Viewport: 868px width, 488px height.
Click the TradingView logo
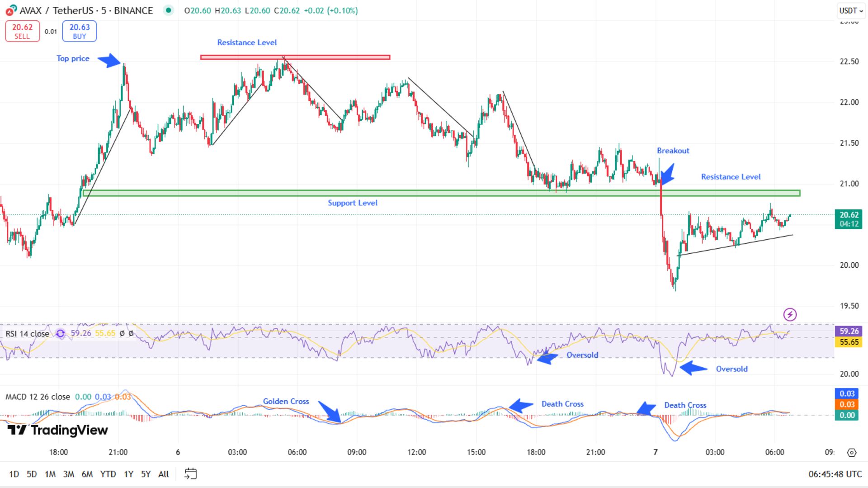pyautogui.click(x=58, y=430)
